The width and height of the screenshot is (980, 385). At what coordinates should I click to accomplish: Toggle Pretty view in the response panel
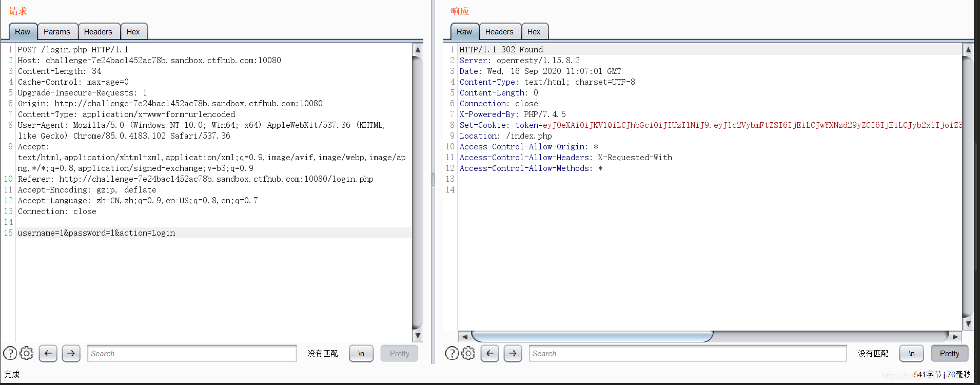tap(949, 353)
